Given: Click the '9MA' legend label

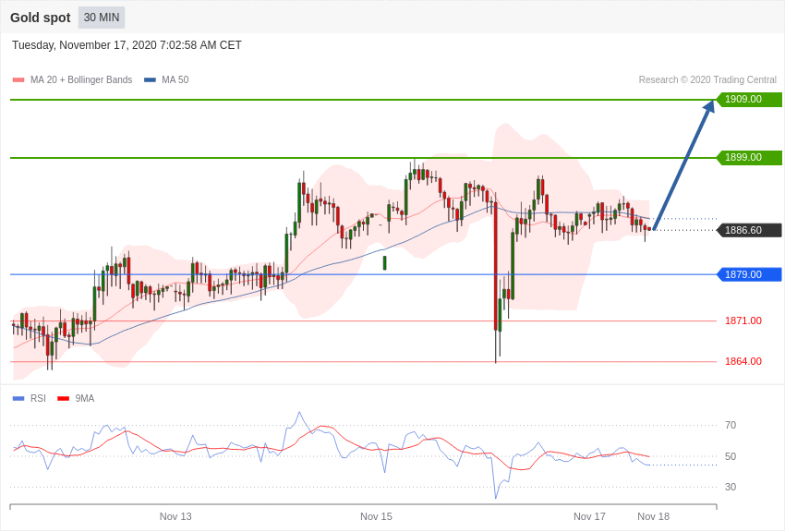Looking at the screenshot, I should coord(85,398).
